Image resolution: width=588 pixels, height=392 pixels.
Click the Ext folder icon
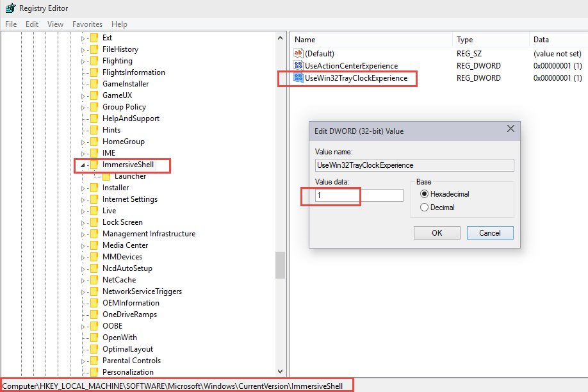click(x=94, y=38)
